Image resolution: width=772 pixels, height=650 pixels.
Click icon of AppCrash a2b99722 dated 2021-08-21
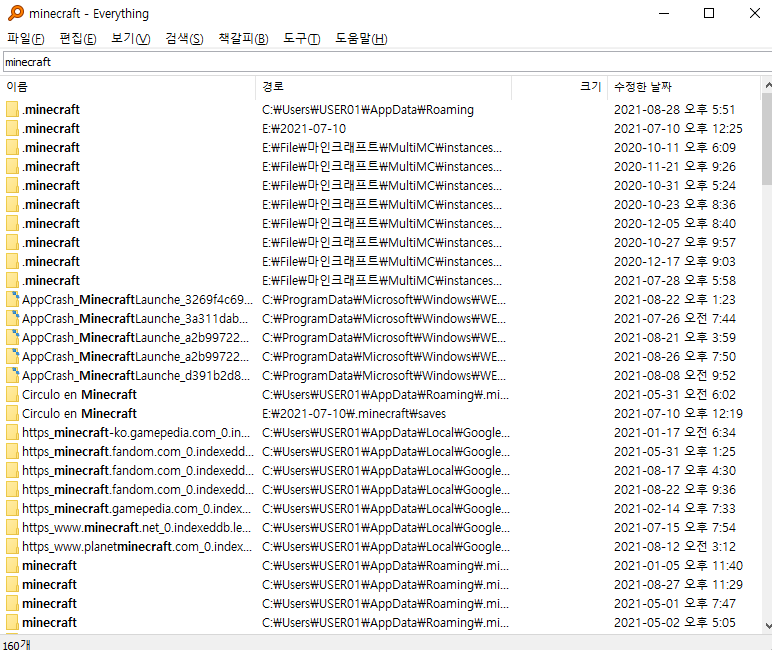(12, 337)
